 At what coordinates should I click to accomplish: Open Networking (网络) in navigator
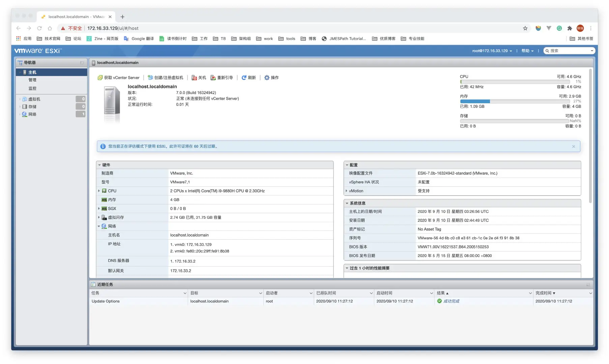click(x=32, y=114)
